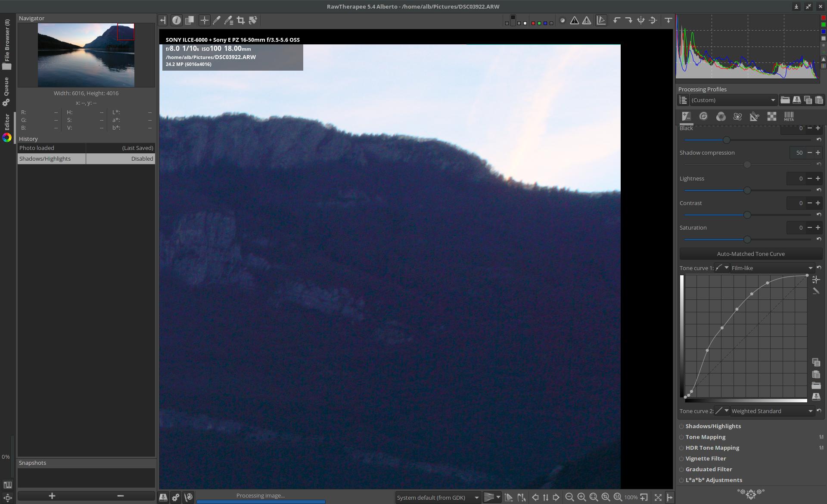The height and width of the screenshot is (504, 827).
Task: Open the Processing Profiles (Custom) dropdown
Action: (733, 100)
